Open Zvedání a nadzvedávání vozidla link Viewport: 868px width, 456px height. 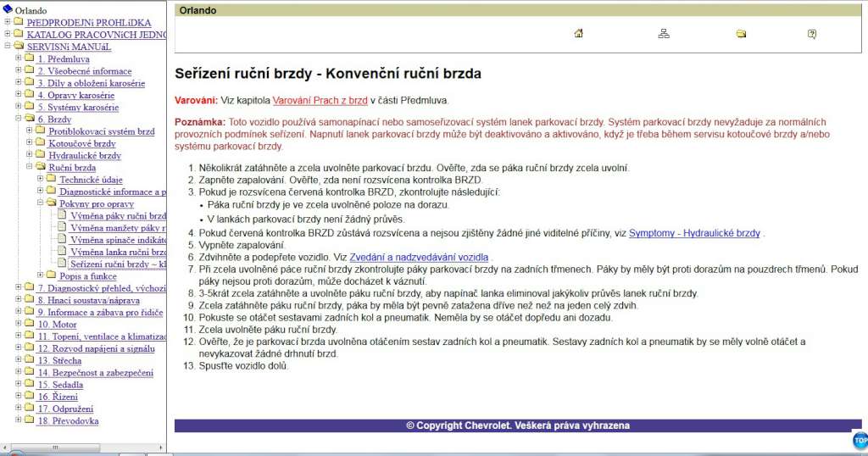(419, 257)
